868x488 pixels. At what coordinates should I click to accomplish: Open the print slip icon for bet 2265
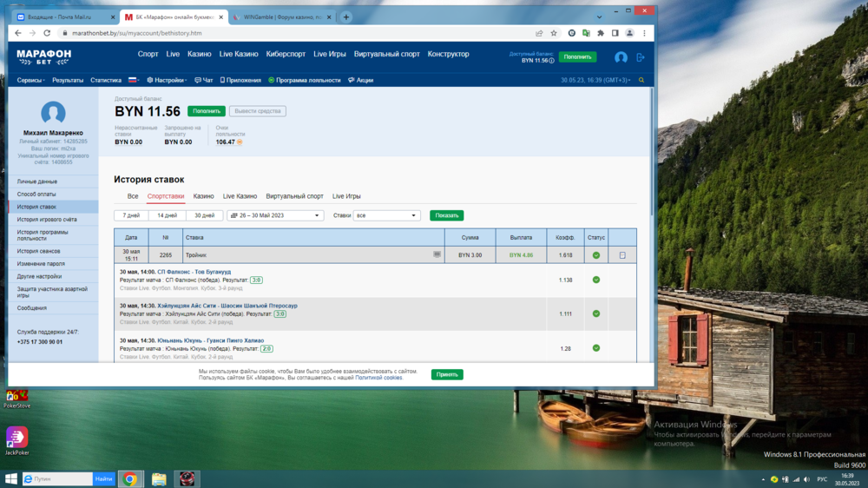click(622, 255)
